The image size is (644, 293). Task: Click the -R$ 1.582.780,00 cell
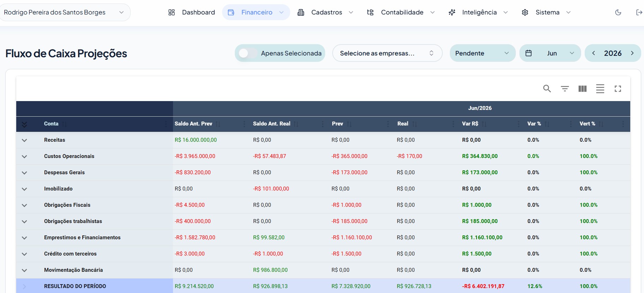[x=195, y=238]
